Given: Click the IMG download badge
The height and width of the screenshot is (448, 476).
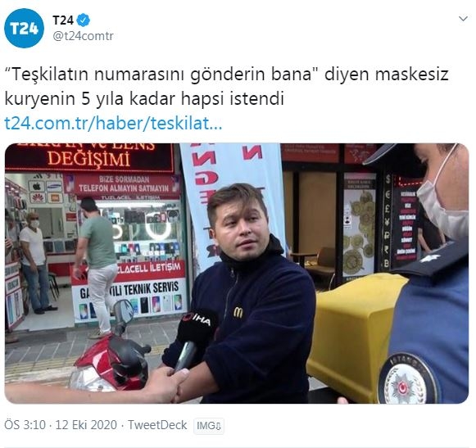Looking at the screenshot, I should click(x=209, y=426).
